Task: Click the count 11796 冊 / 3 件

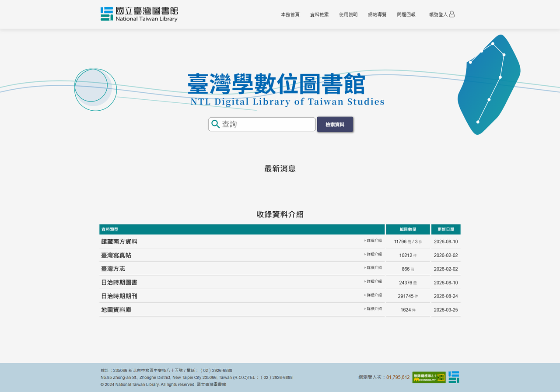Action: click(x=408, y=241)
